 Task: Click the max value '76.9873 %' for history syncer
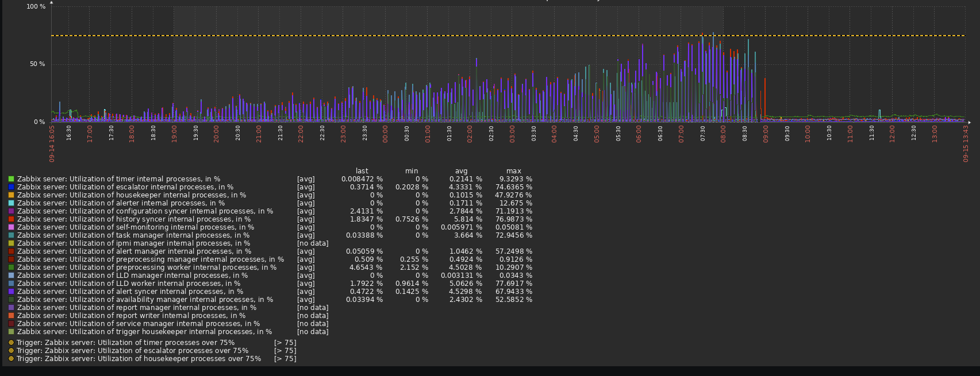(513, 219)
